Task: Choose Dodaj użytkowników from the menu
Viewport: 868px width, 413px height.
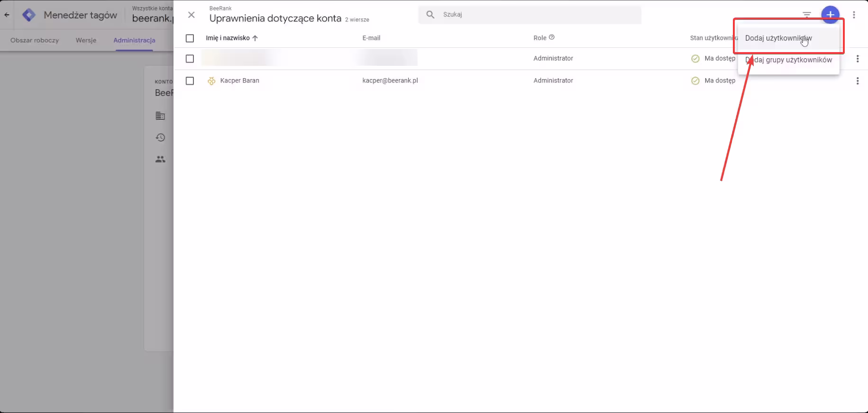Action: tap(778, 38)
